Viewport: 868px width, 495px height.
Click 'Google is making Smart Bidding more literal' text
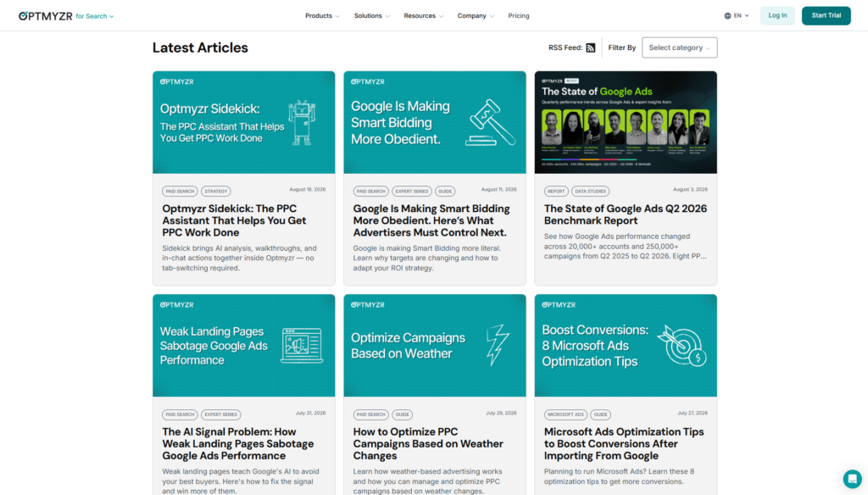point(427,258)
